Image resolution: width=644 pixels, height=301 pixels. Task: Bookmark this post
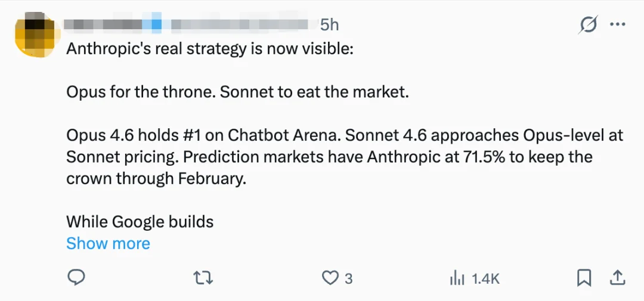(x=584, y=278)
